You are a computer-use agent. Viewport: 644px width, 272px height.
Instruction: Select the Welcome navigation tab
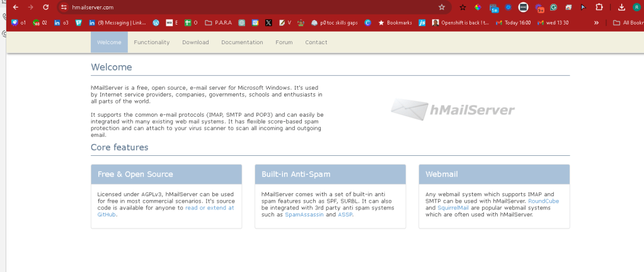[109, 42]
